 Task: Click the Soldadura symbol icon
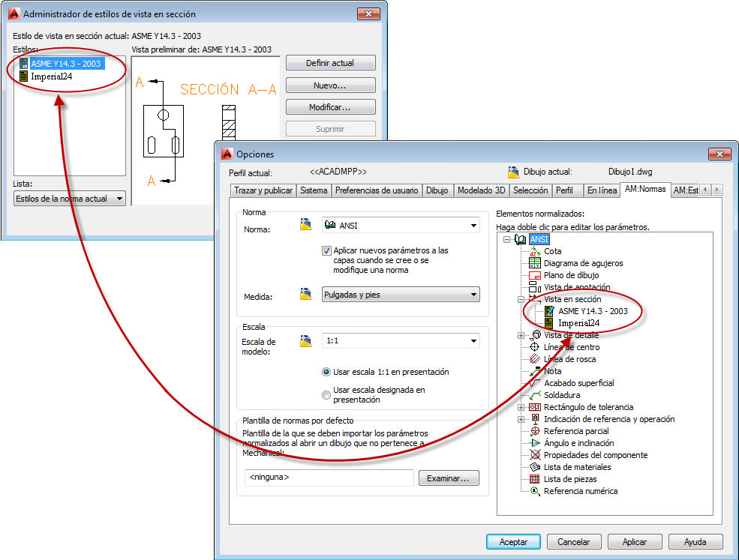[x=535, y=394]
